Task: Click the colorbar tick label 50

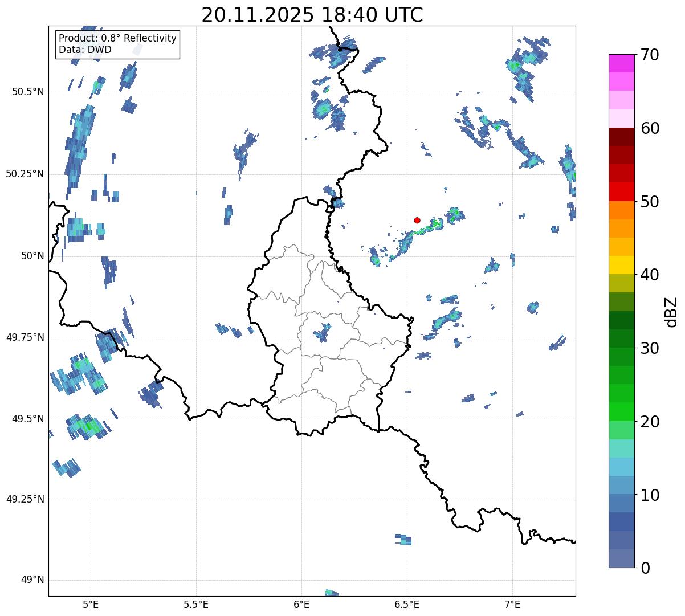Action: [x=650, y=202]
